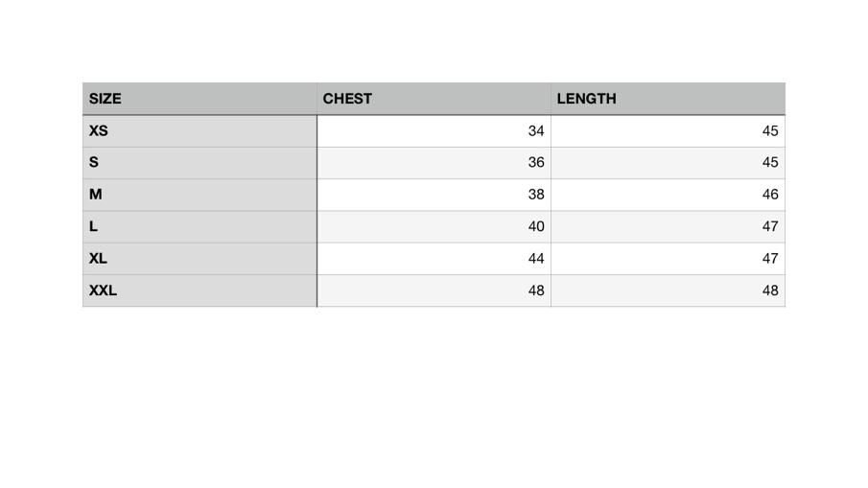Select the XXL chest cell
This screenshot has width=868, height=488.
(434, 290)
